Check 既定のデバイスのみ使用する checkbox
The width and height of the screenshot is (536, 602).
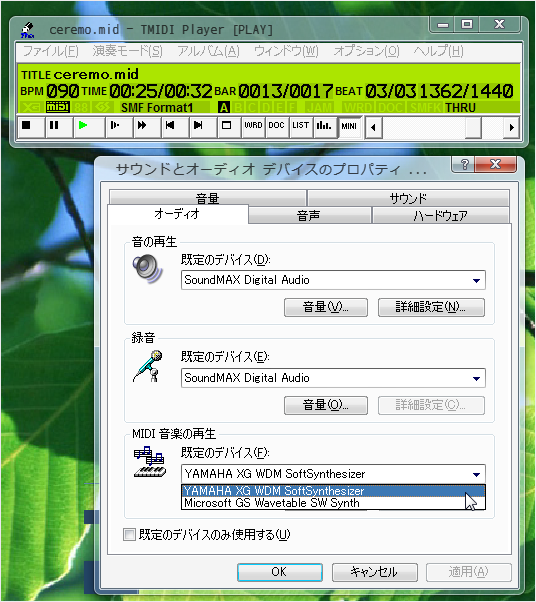click(129, 534)
